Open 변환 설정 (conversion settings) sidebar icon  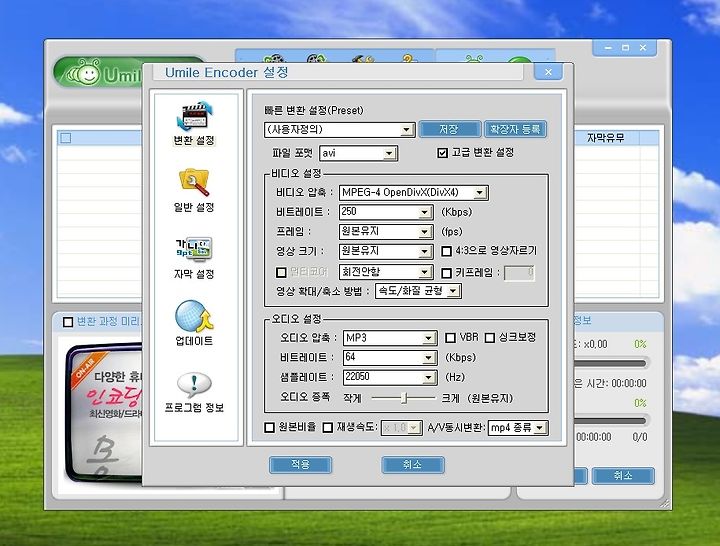click(x=194, y=123)
